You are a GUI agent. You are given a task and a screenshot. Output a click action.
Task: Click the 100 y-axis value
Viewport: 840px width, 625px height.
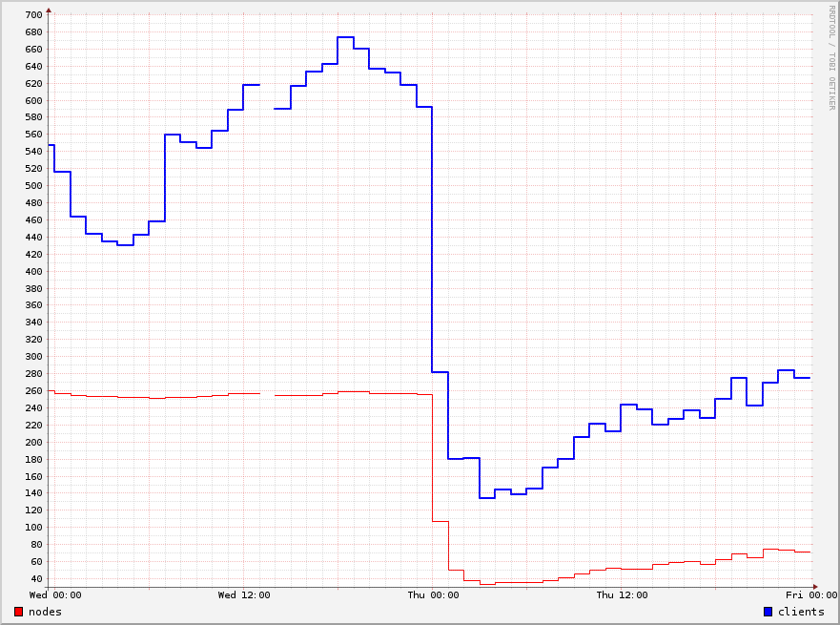point(33,528)
